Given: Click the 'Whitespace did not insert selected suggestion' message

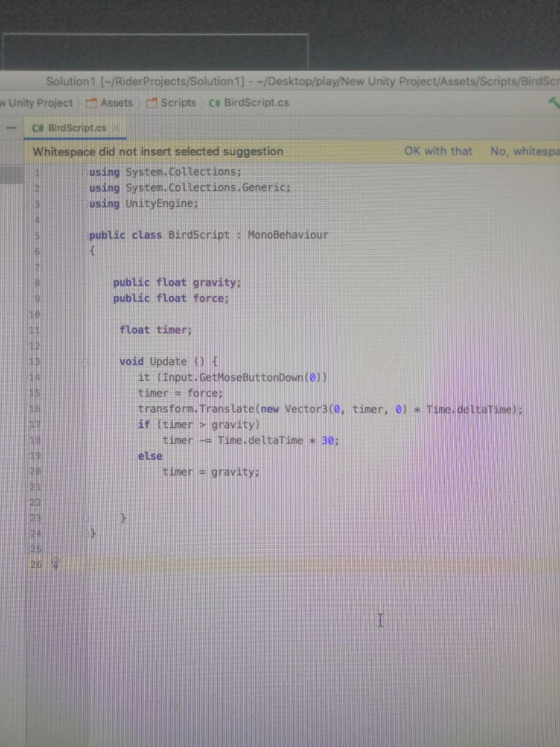Looking at the screenshot, I should [x=158, y=152].
